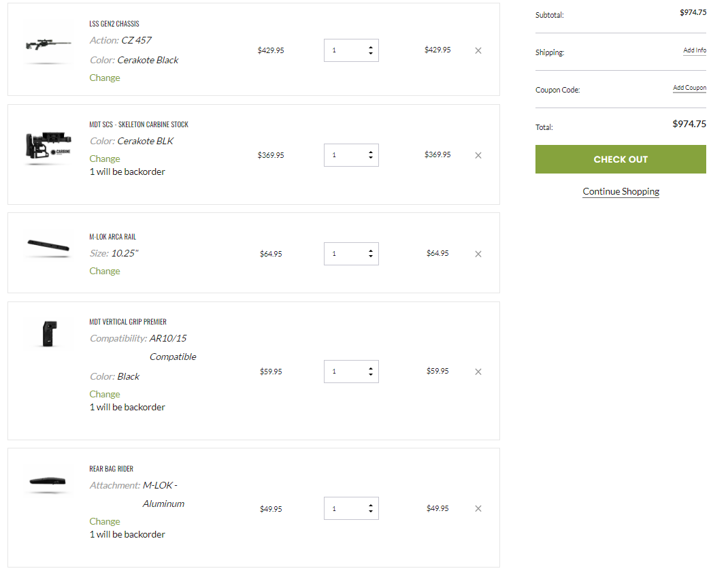Focus quantity field for M-LOK Arca Rail
The width and height of the screenshot is (728, 575).
pyautogui.click(x=351, y=254)
